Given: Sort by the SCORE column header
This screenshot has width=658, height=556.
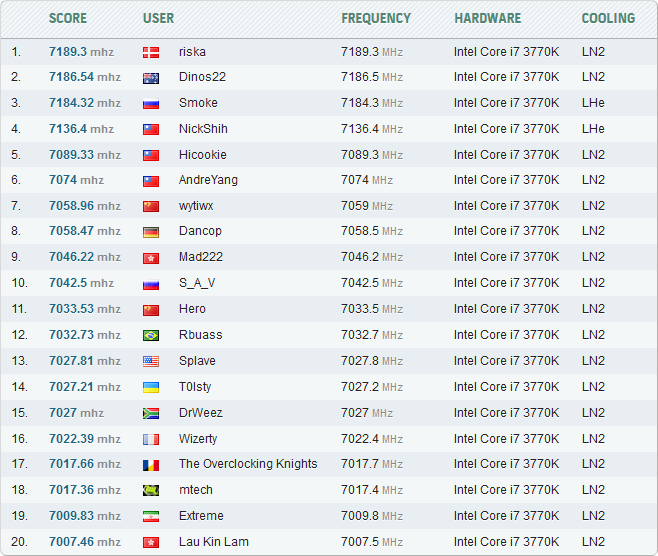Looking at the screenshot, I should pos(68,18).
